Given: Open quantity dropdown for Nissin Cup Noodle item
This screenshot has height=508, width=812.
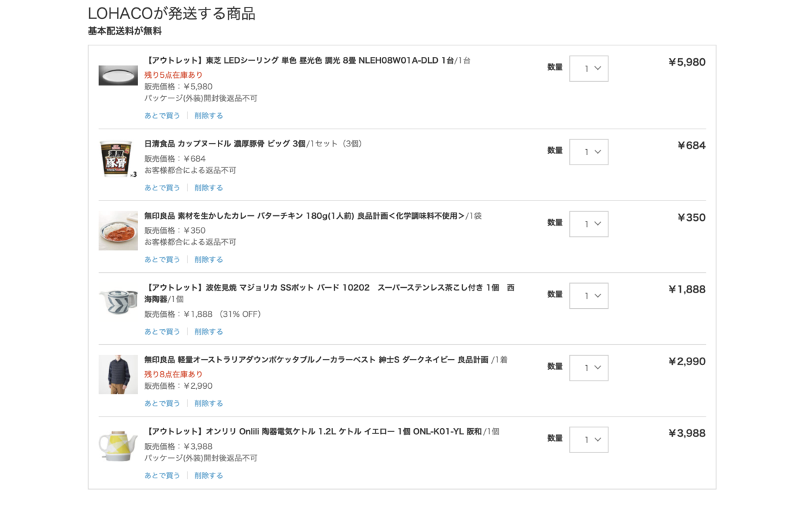Looking at the screenshot, I should point(589,152).
